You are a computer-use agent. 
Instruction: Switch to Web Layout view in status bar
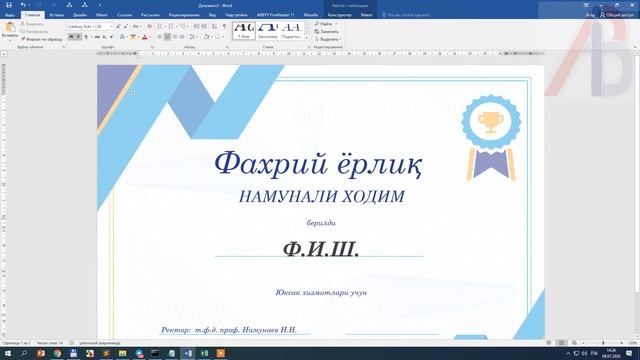[x=574, y=343]
